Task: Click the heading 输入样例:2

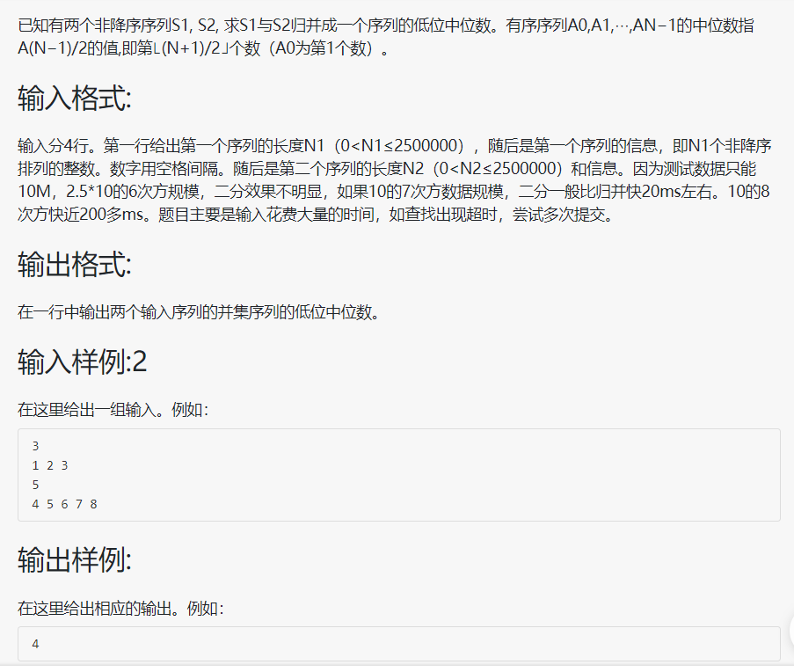Action: (x=82, y=362)
